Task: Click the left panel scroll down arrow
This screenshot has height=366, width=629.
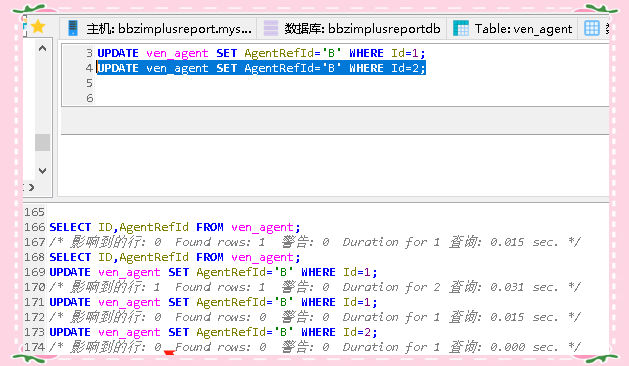Action: tap(43, 171)
